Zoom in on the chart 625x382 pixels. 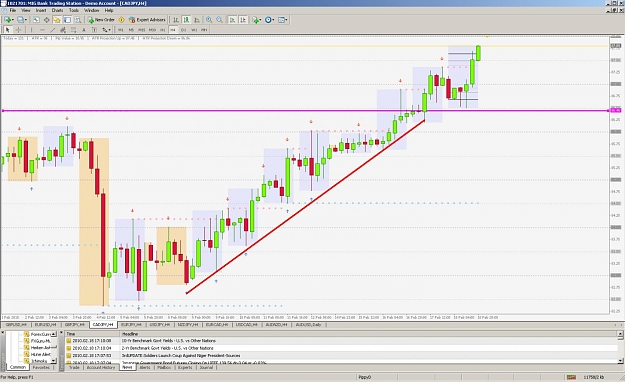pos(209,20)
